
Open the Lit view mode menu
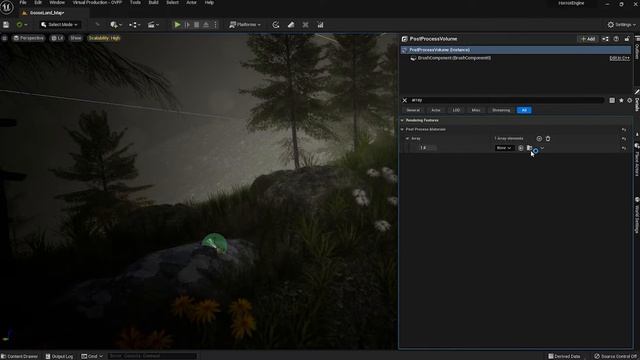pyautogui.click(x=57, y=38)
